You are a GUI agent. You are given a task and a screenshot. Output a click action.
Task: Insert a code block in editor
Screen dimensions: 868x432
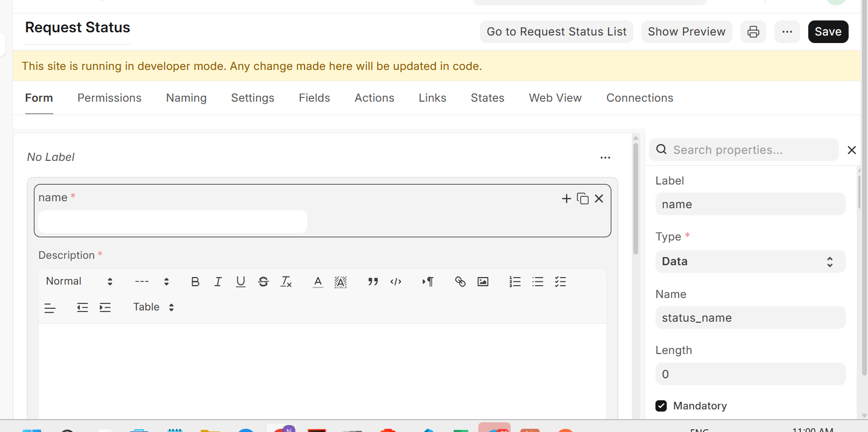[x=396, y=282]
